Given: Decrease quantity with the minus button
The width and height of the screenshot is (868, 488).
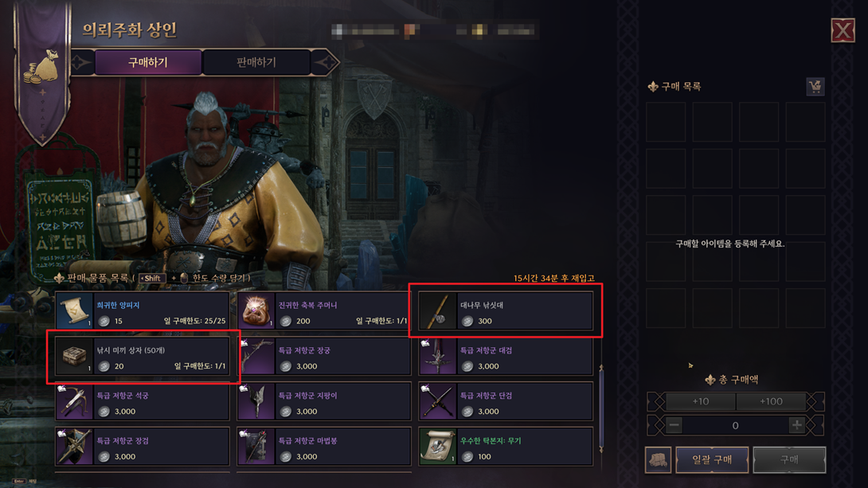Looking at the screenshot, I should pyautogui.click(x=674, y=425).
